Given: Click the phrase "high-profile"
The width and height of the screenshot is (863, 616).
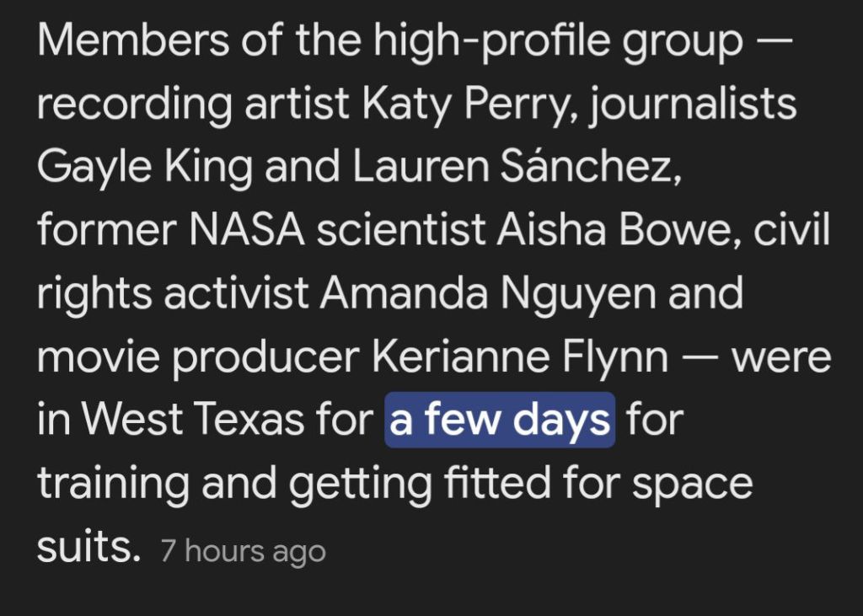Looking at the screenshot, I should click(x=494, y=40).
